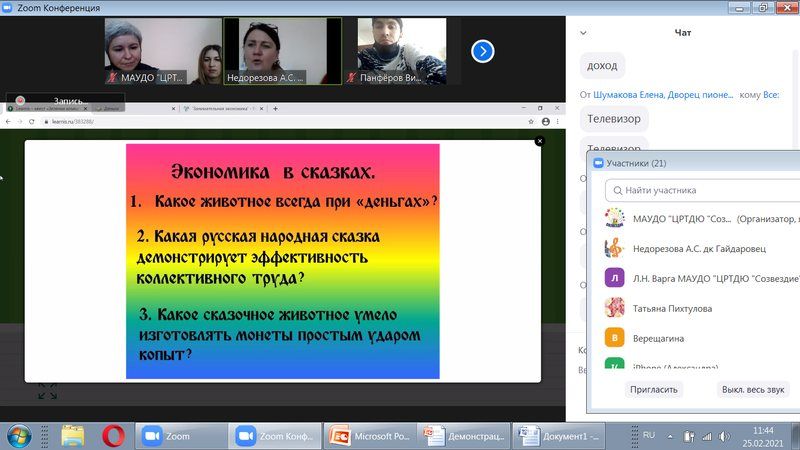This screenshot has width=800, height=450.
Task: Click the 'Телевизор' chat message bubble
Action: (x=614, y=118)
